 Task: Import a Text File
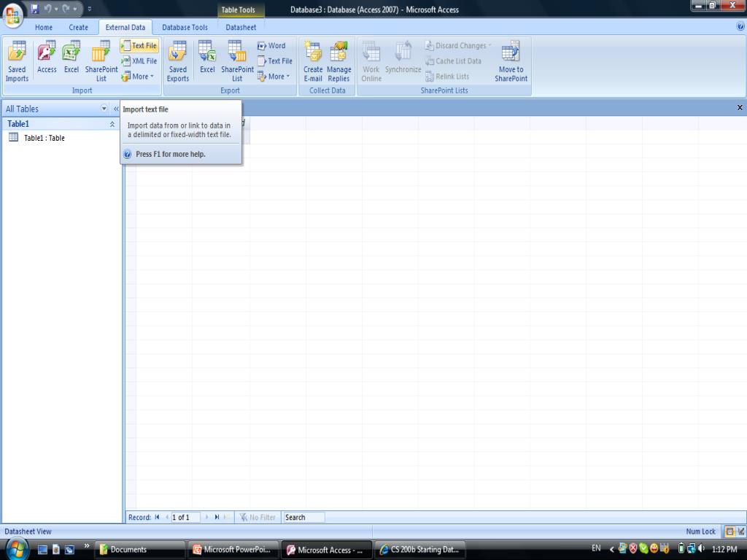[x=139, y=46]
